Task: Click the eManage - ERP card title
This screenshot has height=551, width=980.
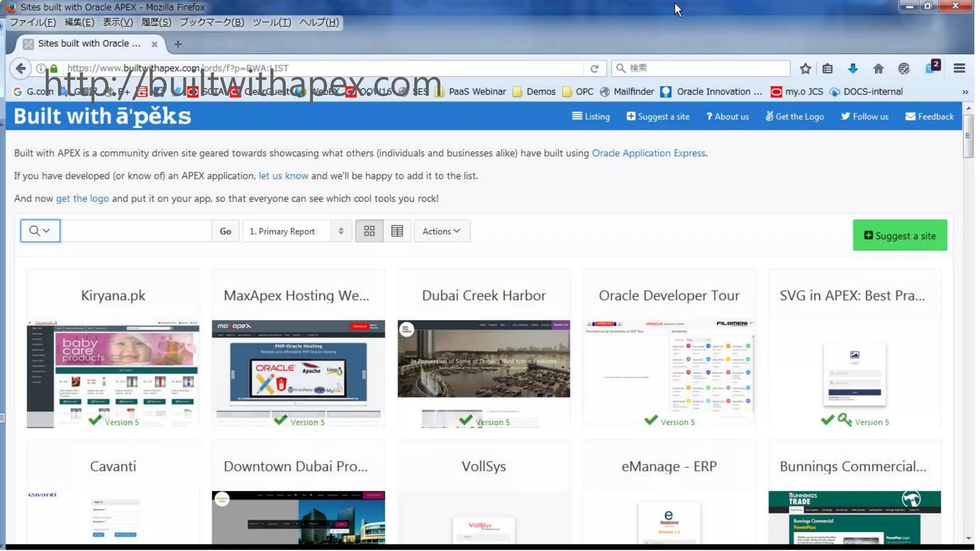Action: click(x=669, y=466)
